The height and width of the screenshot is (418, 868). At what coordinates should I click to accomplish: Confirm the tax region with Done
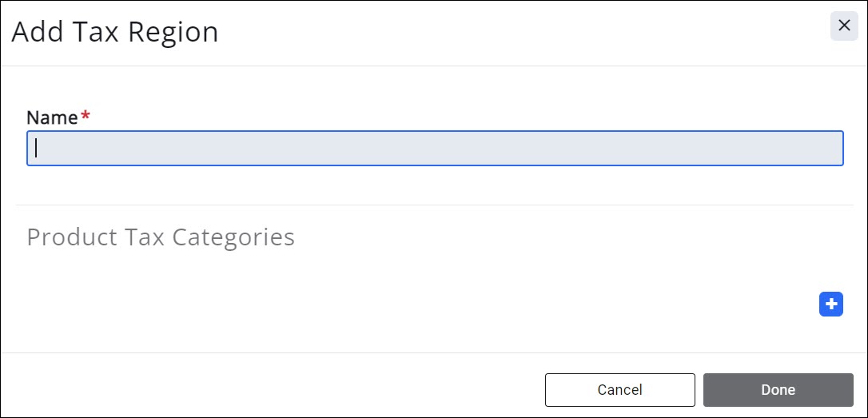coord(778,390)
